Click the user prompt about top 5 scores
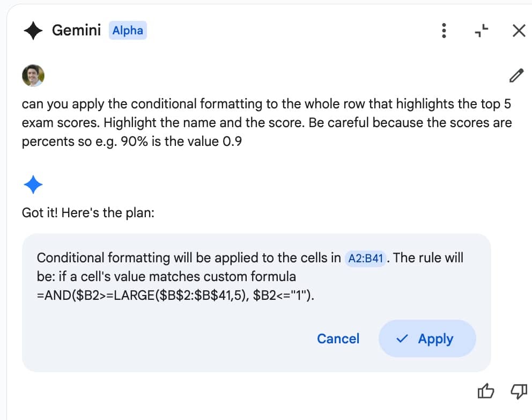532x420 pixels. tap(267, 122)
